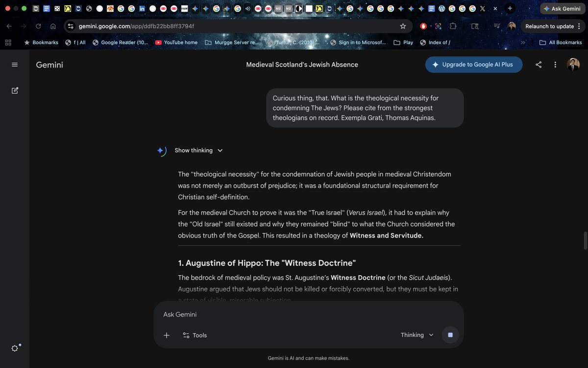Viewport: 588px width, 368px height.
Task: Open the Chrome three-dot menu
Action: 579,26
